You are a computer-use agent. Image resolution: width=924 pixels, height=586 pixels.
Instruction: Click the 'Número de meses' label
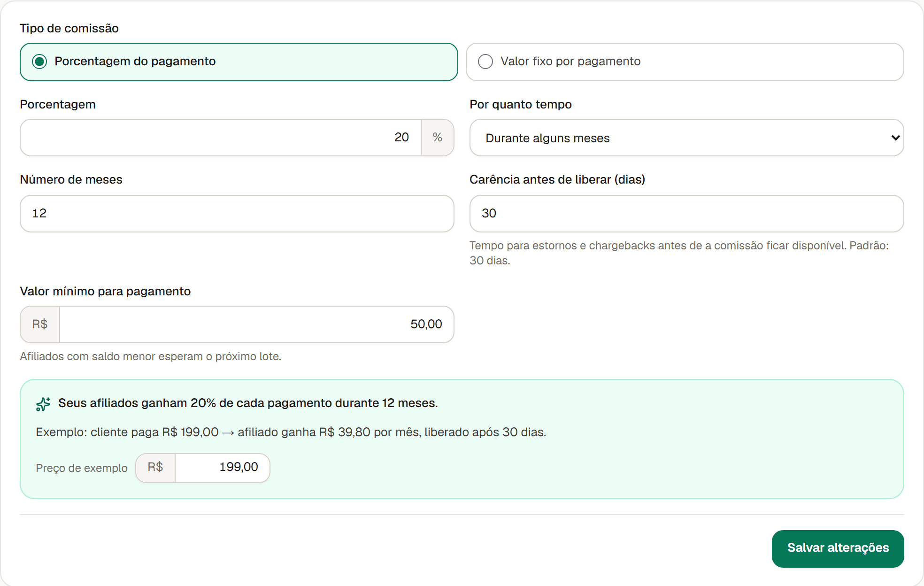point(71,179)
